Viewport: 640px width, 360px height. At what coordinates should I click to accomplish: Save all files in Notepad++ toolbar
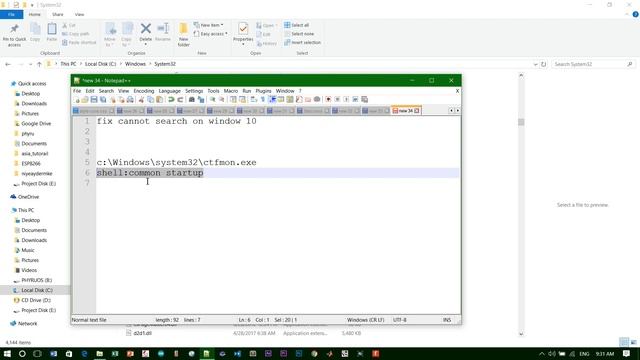click(103, 100)
